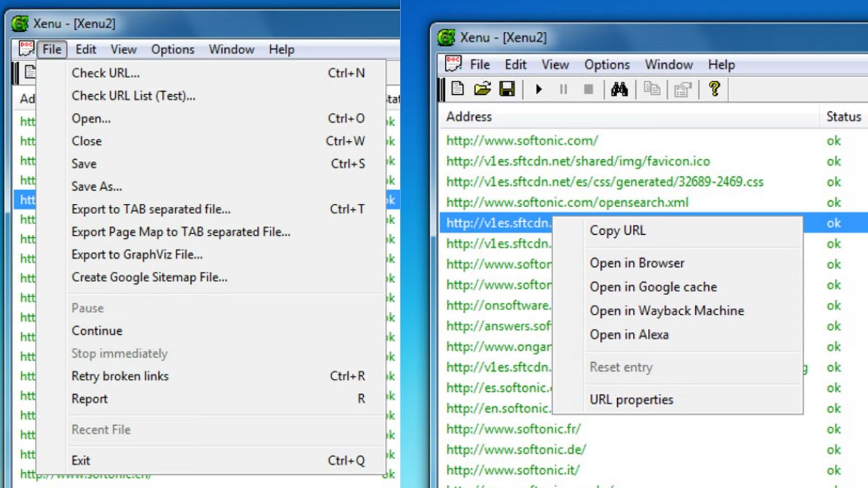Click Copy pages icon in right window toolbar

pyautogui.click(x=652, y=90)
